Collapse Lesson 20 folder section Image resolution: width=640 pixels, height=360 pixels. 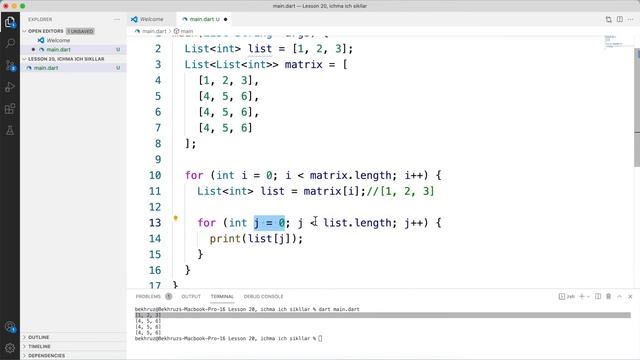point(24,59)
